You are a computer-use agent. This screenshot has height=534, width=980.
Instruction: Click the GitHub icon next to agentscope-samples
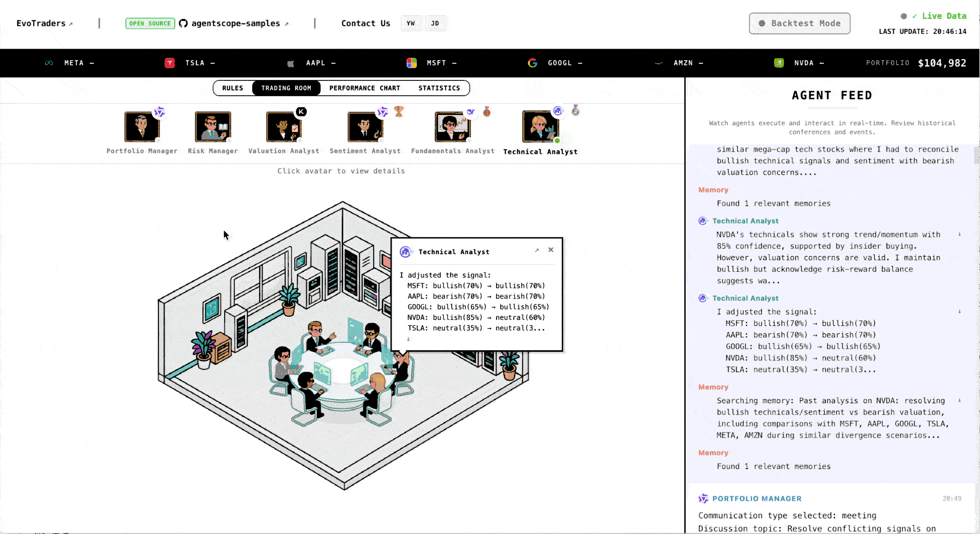click(183, 23)
